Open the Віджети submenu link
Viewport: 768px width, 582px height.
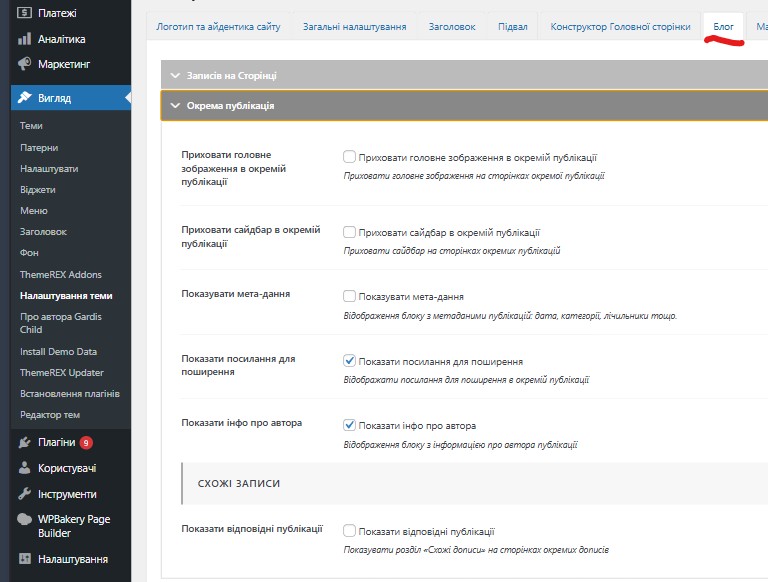[x=38, y=190]
